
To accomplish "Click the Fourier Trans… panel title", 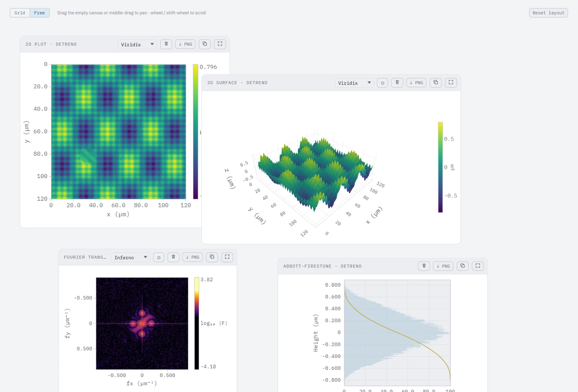I will pyautogui.click(x=85, y=257).
